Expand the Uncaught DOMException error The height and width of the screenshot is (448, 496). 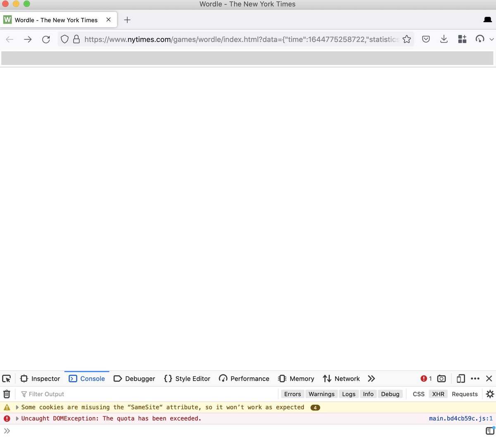[17, 418]
